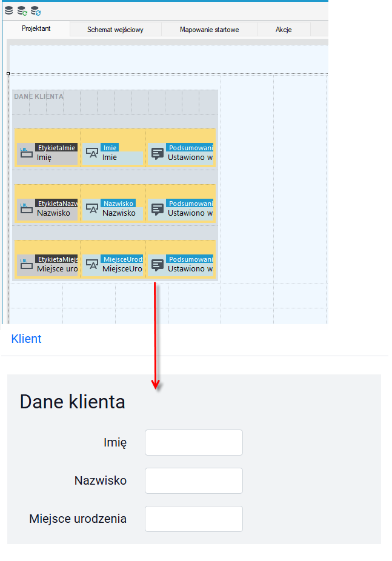392x561 pixels.
Task: Click the Nazwisko form label
Action: (x=101, y=480)
